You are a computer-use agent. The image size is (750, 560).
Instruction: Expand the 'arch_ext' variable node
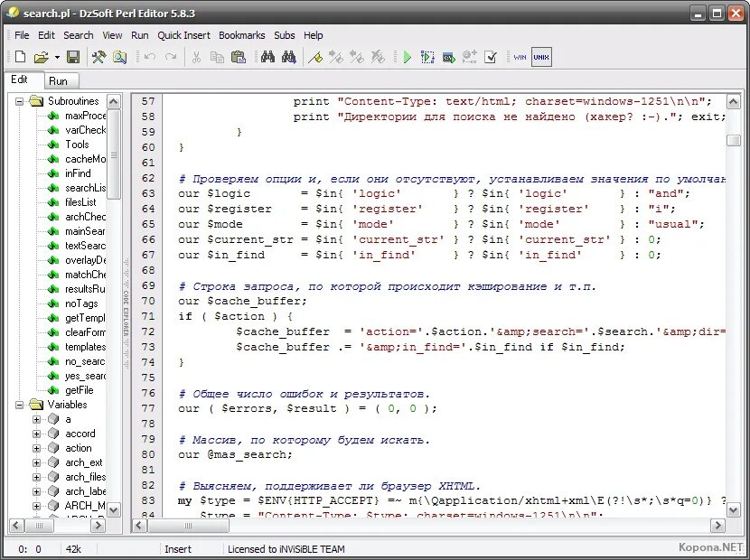[36, 462]
